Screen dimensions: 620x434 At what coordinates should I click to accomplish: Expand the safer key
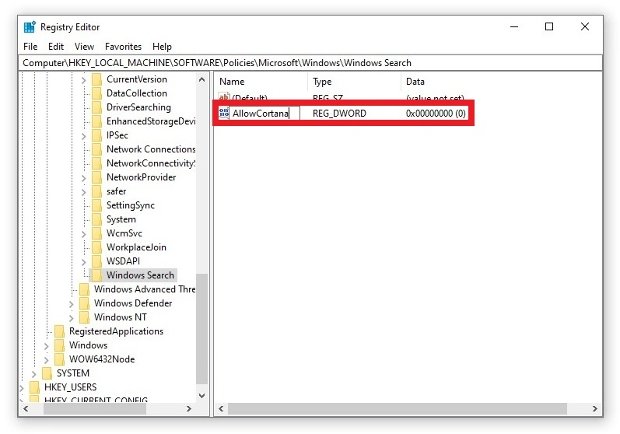click(83, 192)
